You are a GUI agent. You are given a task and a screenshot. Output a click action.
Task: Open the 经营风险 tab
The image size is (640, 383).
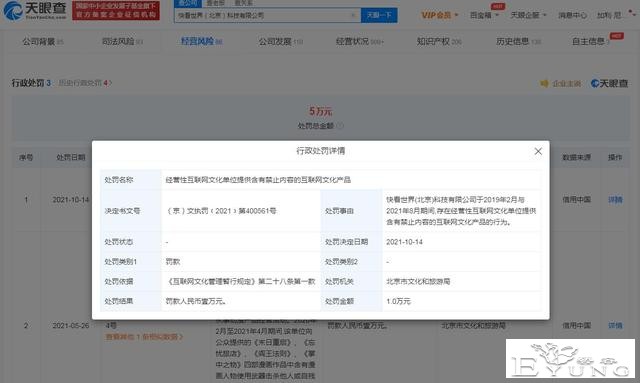(201, 42)
